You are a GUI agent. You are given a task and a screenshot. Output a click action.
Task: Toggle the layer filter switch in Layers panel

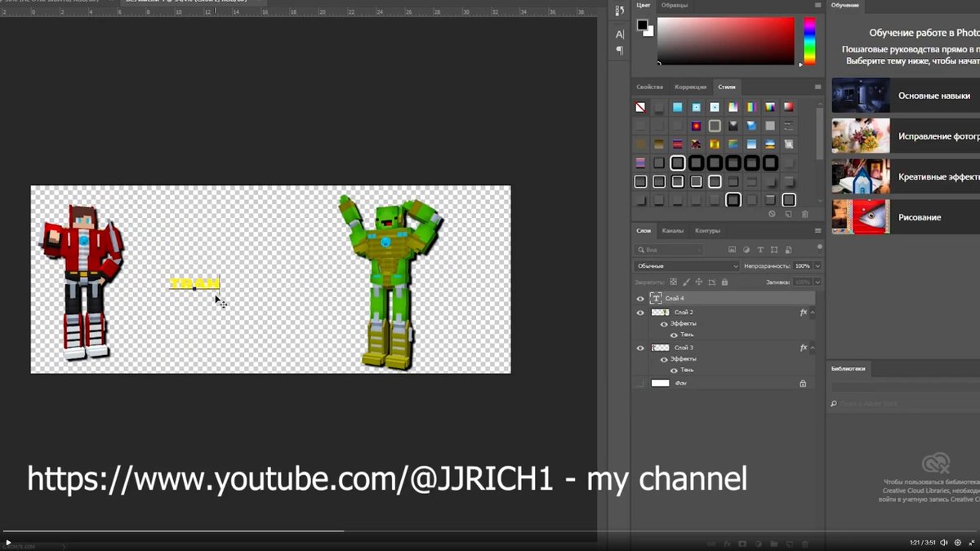(819, 247)
